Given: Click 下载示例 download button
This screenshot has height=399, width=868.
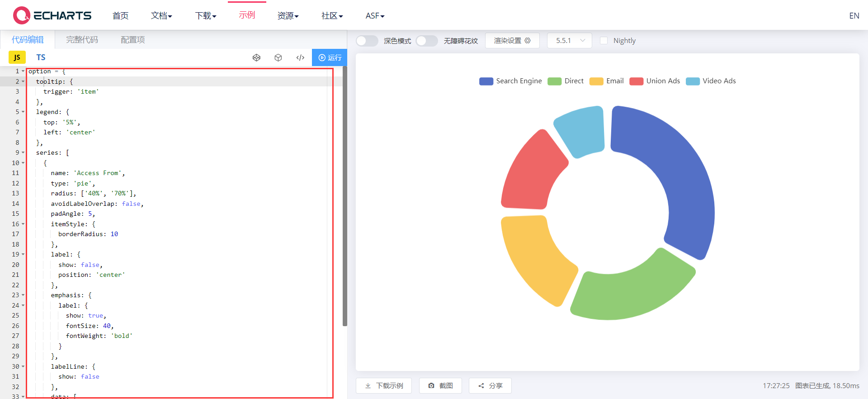Looking at the screenshot, I should (384, 385).
